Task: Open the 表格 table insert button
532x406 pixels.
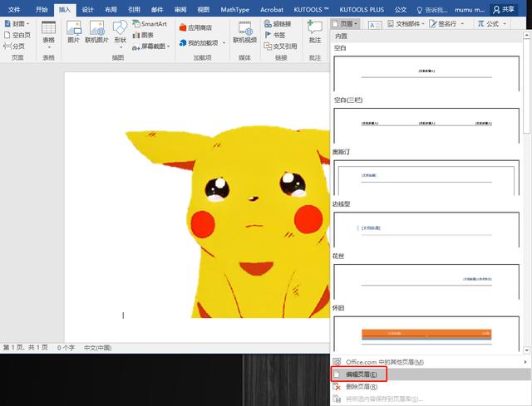Action: point(48,34)
